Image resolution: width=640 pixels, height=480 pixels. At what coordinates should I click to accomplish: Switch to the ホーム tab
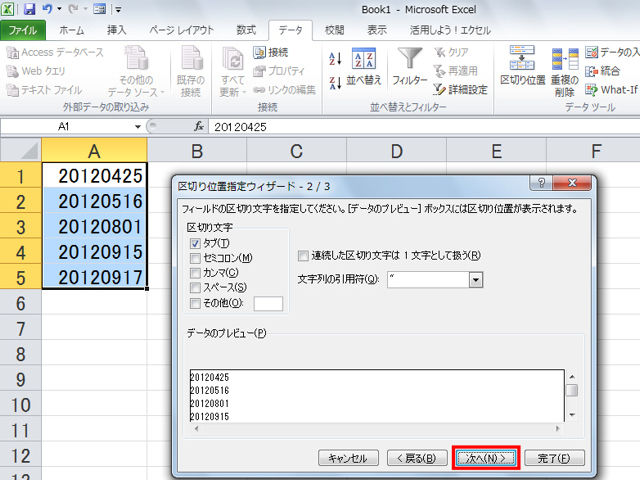pos(72,30)
